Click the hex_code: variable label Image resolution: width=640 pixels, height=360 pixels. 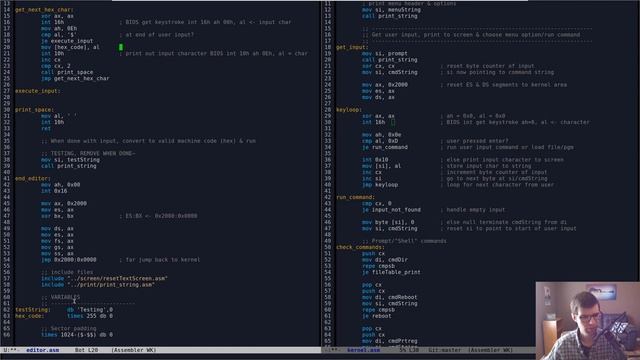coord(29,316)
